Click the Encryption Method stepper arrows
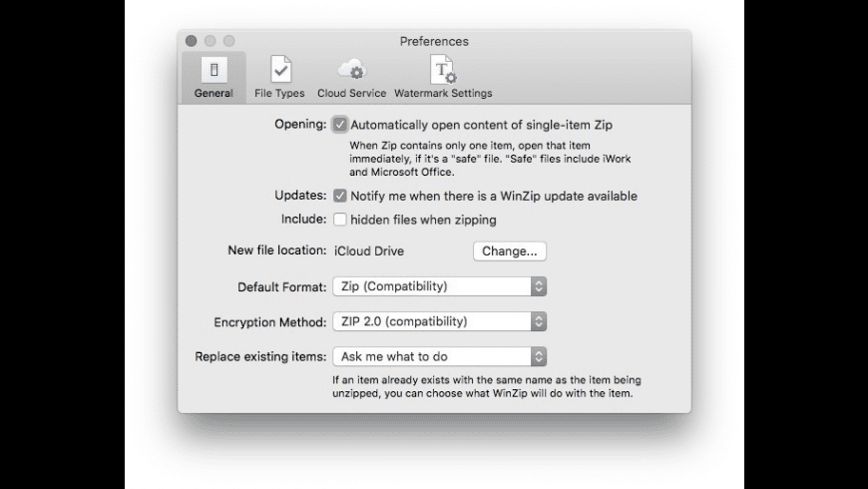 539,321
